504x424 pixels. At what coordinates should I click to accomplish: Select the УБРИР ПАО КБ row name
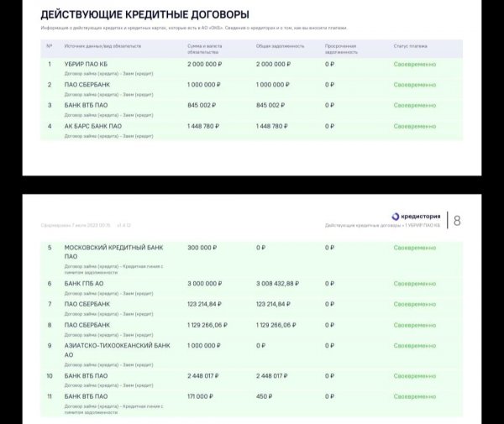pyautogui.click(x=86, y=65)
